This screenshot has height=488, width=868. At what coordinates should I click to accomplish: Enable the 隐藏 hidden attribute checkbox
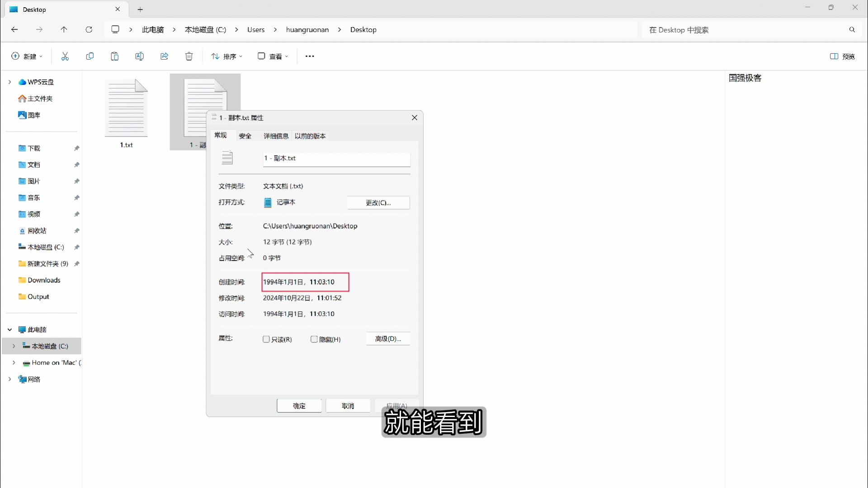[x=315, y=339]
